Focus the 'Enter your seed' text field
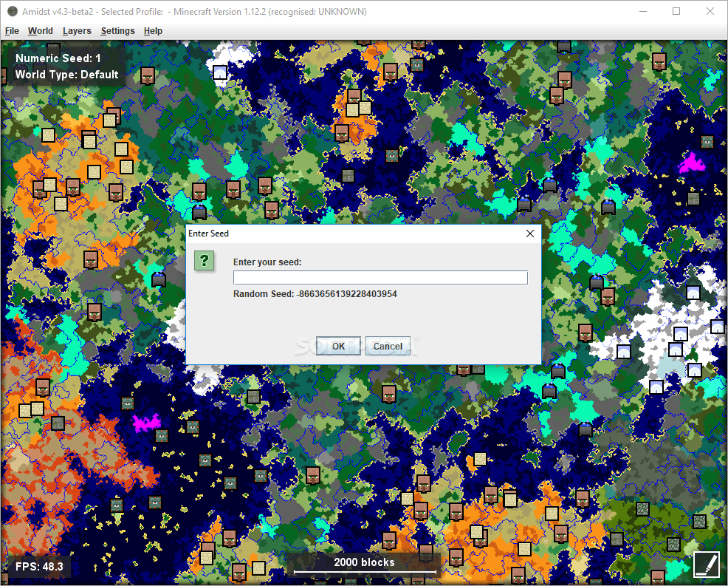This screenshot has height=586, width=728. [380, 277]
